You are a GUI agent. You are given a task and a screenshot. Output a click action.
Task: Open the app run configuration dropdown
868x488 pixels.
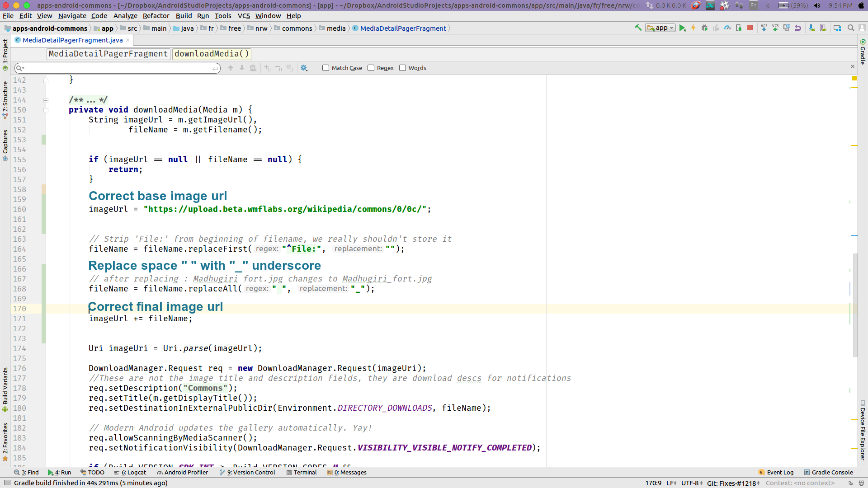(x=661, y=28)
